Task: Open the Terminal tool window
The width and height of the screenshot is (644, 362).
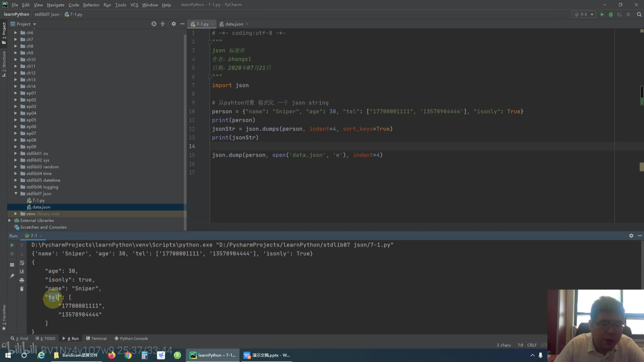Action: point(96,339)
